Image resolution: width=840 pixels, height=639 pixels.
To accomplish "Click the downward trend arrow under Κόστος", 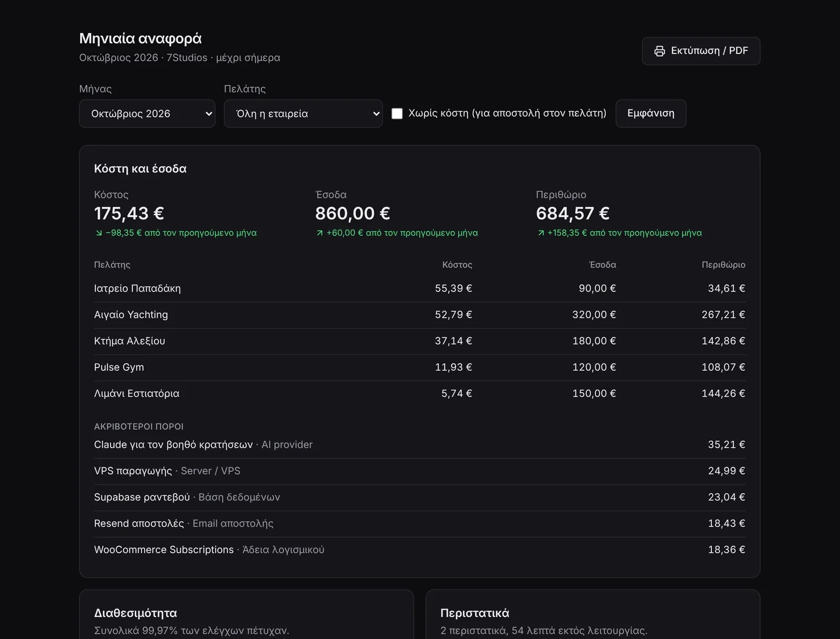I will coord(98,233).
